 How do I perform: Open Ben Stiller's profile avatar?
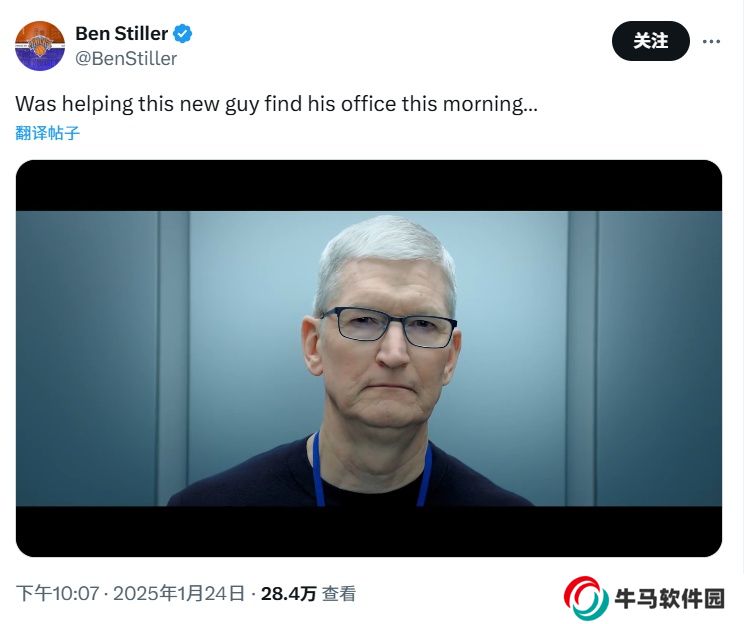pos(40,46)
